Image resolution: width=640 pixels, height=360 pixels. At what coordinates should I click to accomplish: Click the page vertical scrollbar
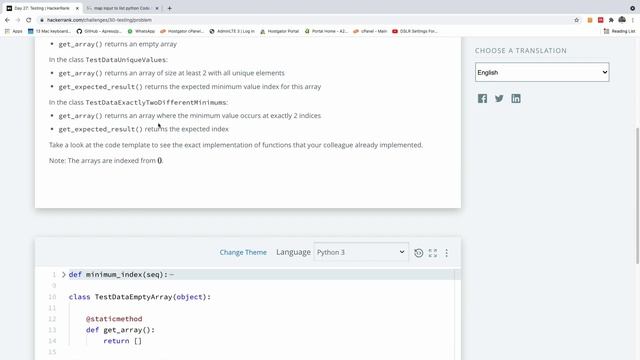point(637,196)
